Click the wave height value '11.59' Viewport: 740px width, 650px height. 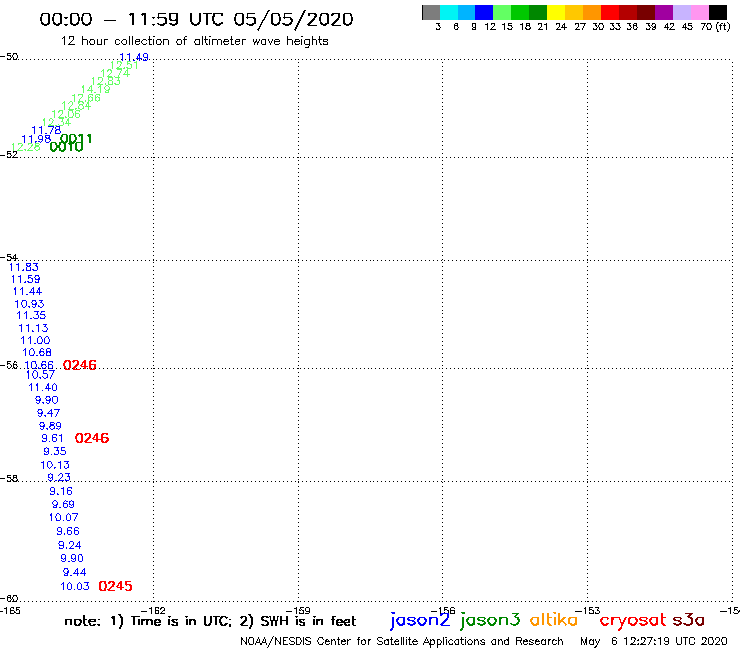click(x=25, y=279)
